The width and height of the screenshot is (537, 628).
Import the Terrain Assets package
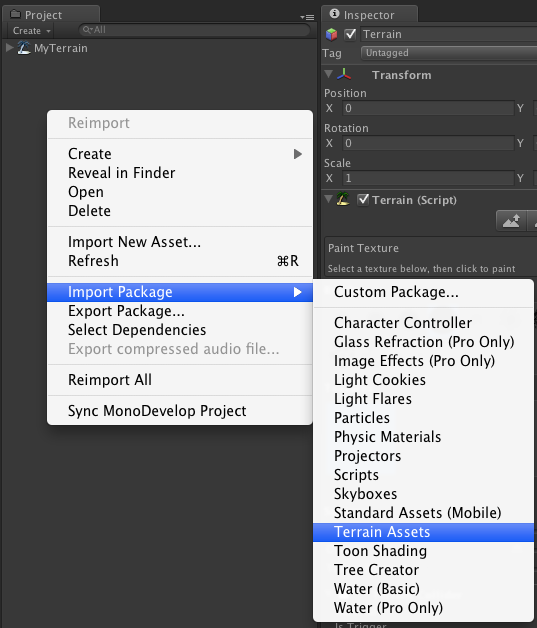[x=423, y=532]
